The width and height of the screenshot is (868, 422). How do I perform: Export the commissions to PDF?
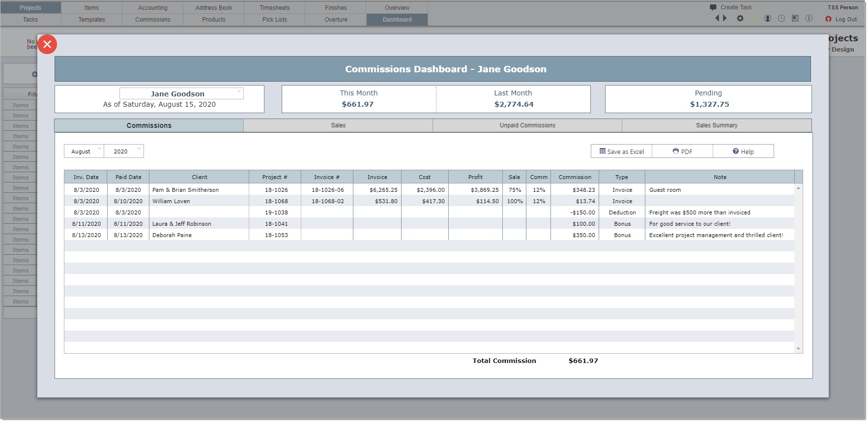[683, 151]
